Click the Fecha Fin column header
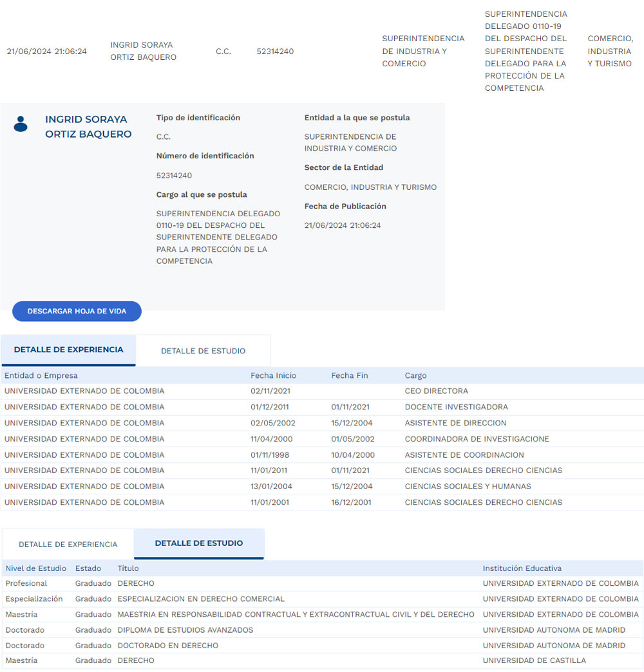Image resolution: width=644 pixels, height=672 pixels. point(349,375)
